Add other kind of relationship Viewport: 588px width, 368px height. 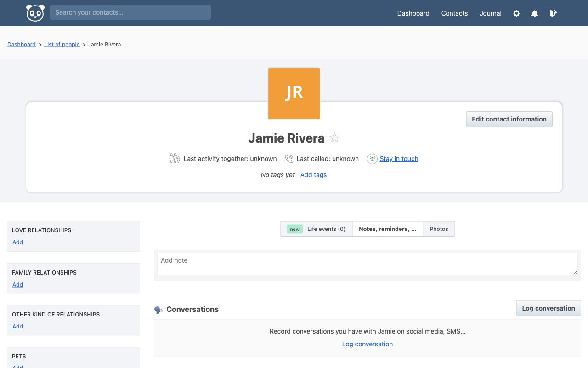[17, 327]
